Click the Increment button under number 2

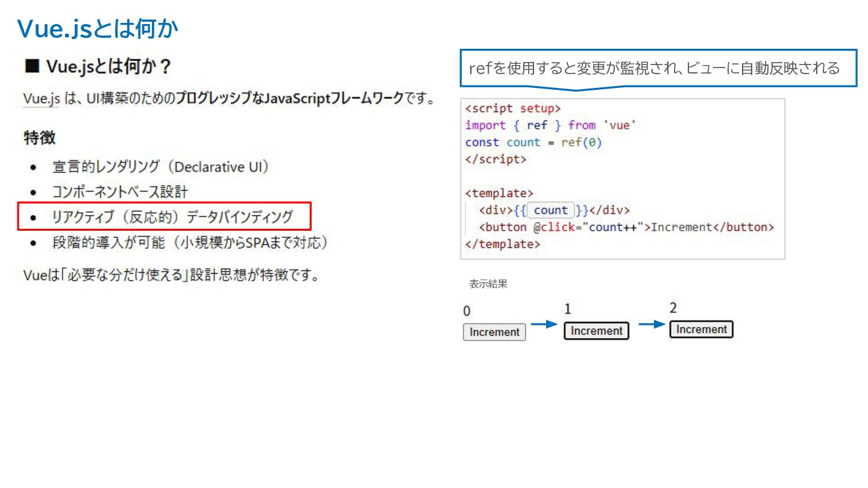[x=701, y=330]
